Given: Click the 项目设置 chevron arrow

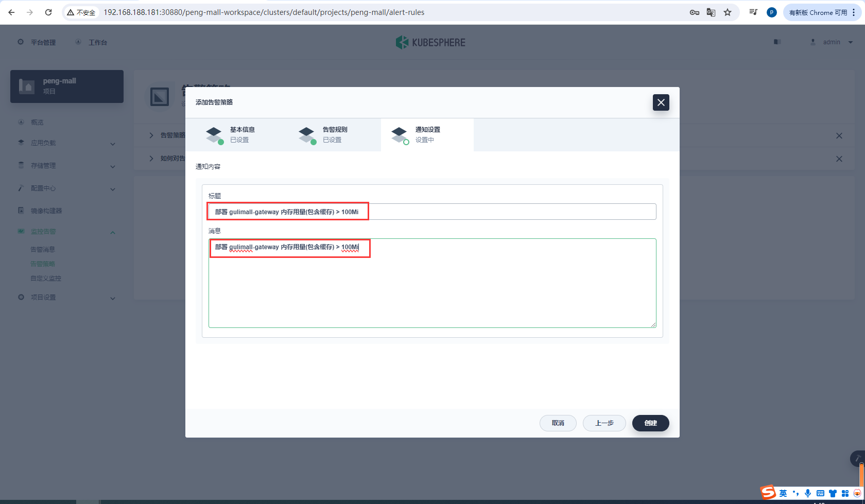Looking at the screenshot, I should click(113, 299).
